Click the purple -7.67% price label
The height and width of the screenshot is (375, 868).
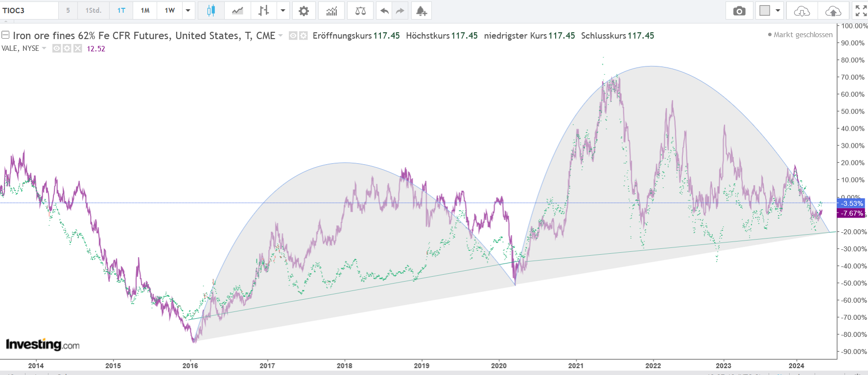(x=852, y=213)
